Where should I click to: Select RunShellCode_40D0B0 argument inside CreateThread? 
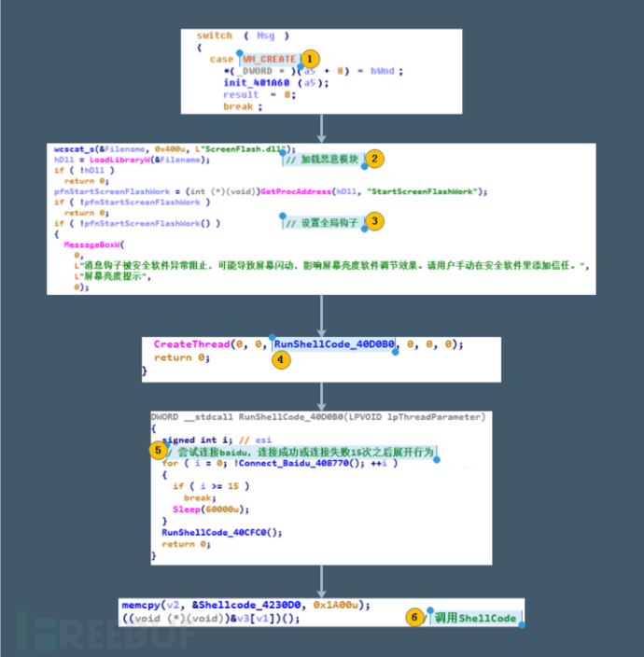[x=334, y=344]
